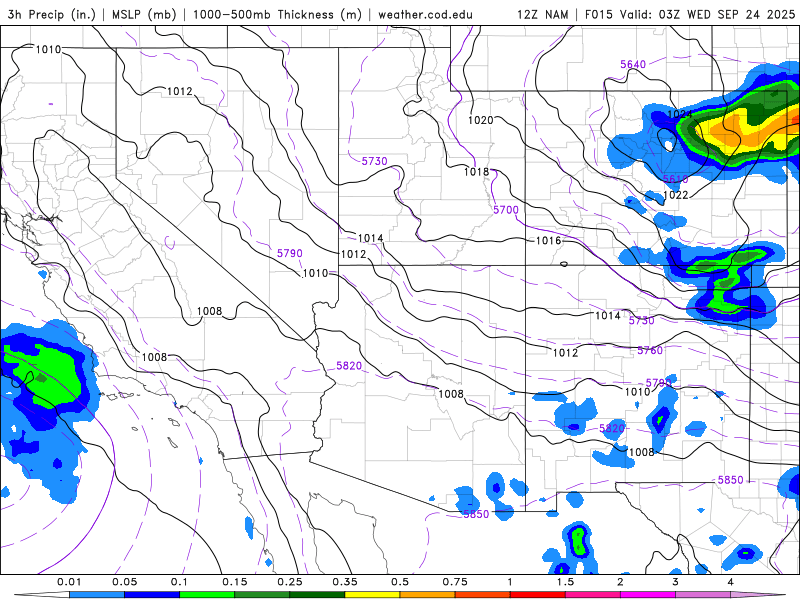Click the 1022 isobar label
Image resolution: width=800 pixels, height=600 pixels.
click(676, 195)
